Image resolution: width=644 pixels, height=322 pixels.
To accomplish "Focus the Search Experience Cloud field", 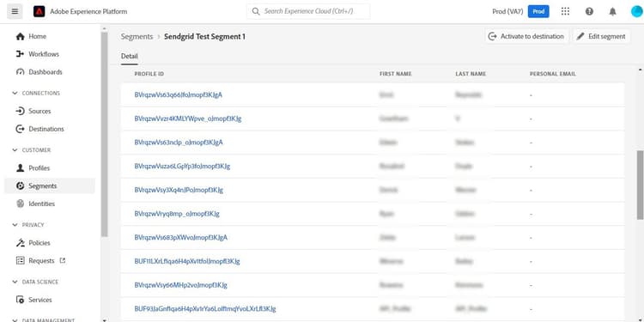I will [x=308, y=11].
